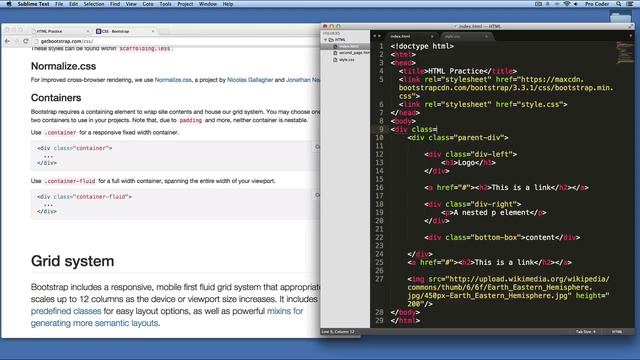Viewport: 640px width, 360px height.
Task: Close the style.css editor tab
Action: point(486,36)
